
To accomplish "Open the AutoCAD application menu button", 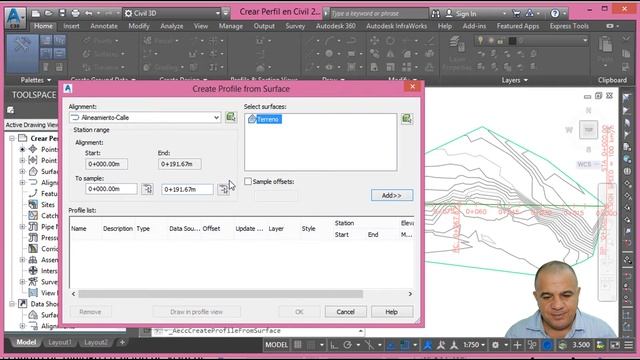I will [x=15, y=17].
